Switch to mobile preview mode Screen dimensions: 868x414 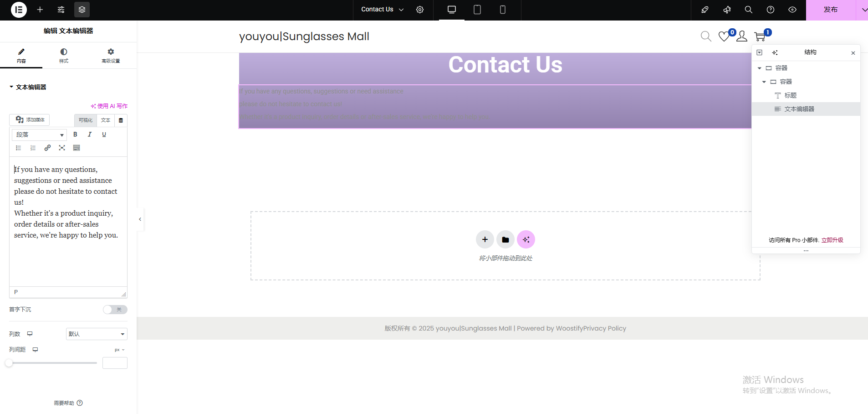click(502, 10)
